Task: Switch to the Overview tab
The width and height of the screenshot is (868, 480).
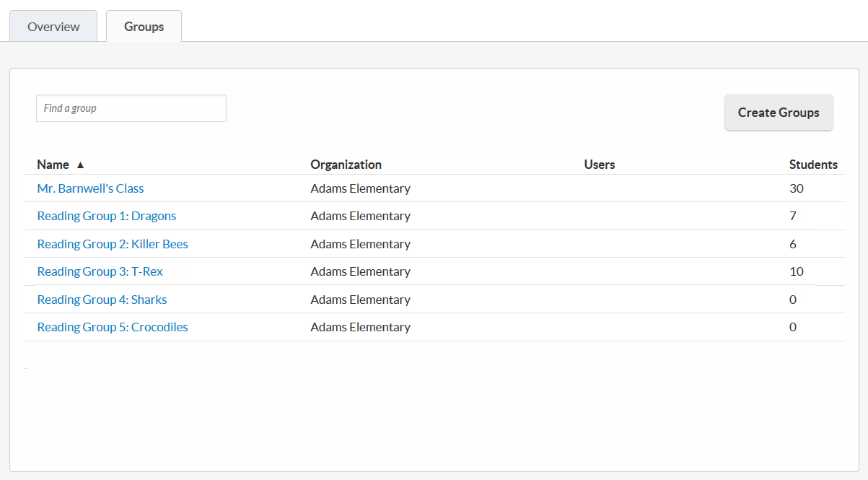Action: tap(53, 27)
